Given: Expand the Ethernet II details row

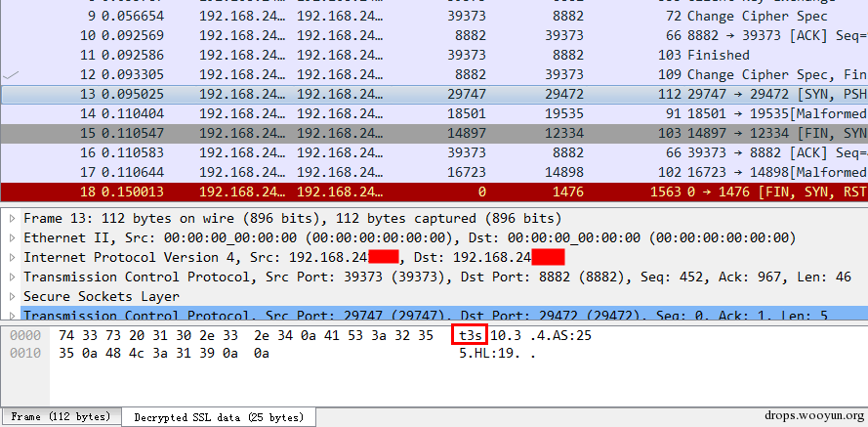Looking at the screenshot, I should pos(12,238).
